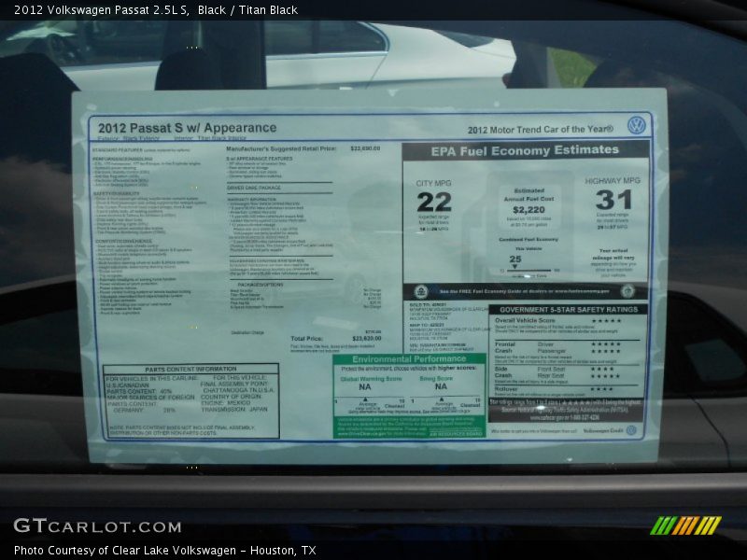Image resolution: width=747 pixels, height=560 pixels.
Task: Click the 'SAFETY/DURABILITY' section heading
Action: pos(118,194)
